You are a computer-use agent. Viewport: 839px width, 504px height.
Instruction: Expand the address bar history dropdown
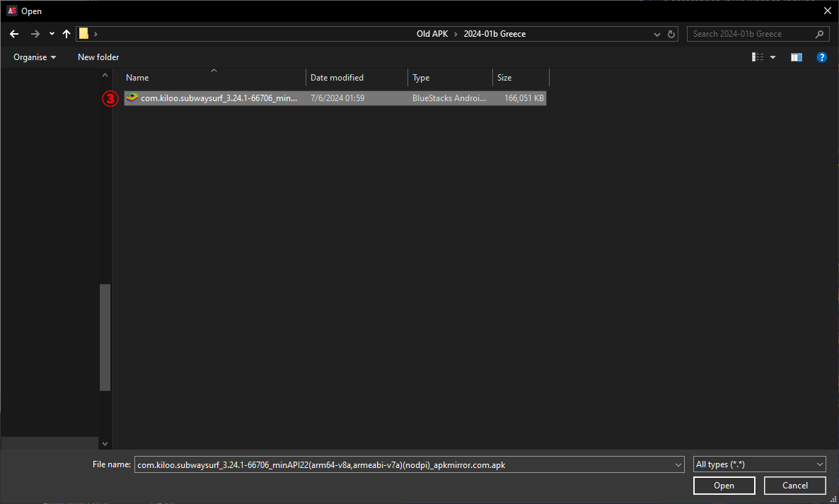[x=657, y=34]
